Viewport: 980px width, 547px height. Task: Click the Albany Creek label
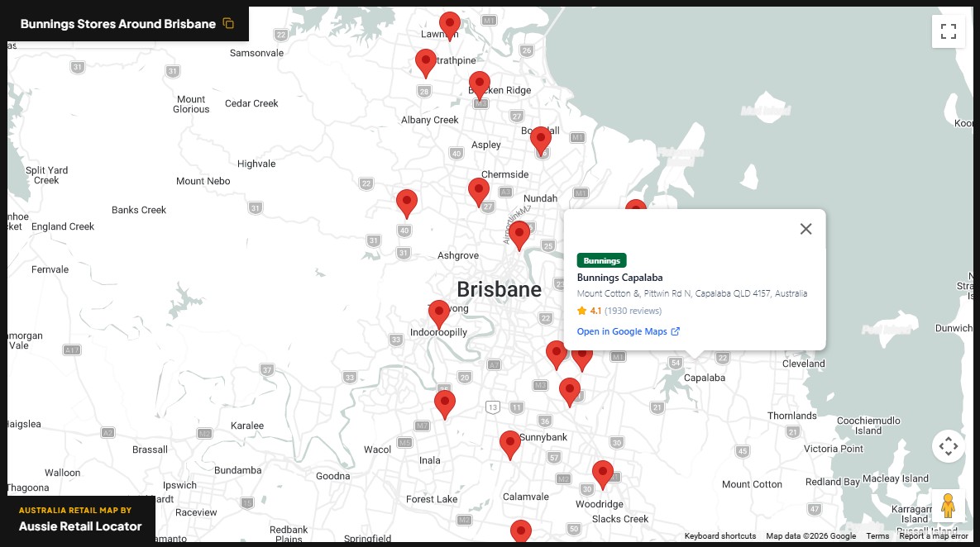pyautogui.click(x=429, y=120)
